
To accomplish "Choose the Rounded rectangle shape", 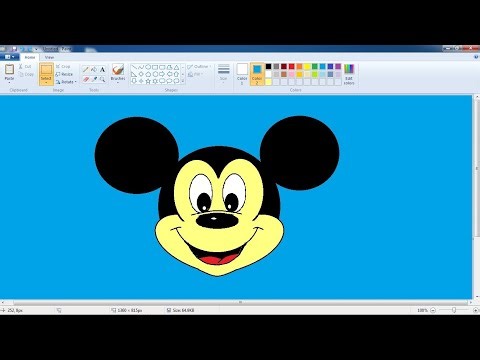I will (162, 67).
